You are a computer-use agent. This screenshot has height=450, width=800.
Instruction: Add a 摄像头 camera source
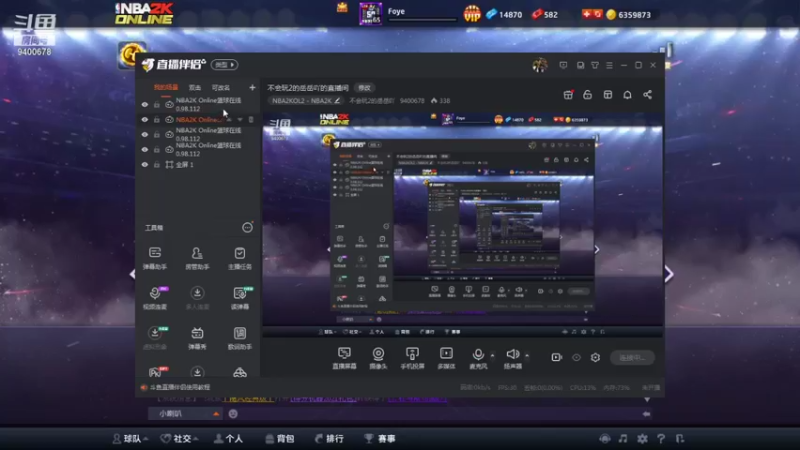click(378, 358)
